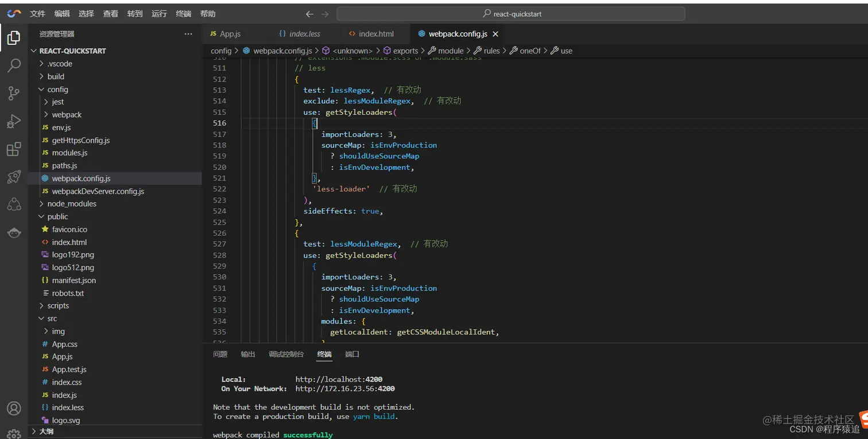The image size is (868, 439).
Task: Open the Run and Debug view
Action: click(x=14, y=121)
